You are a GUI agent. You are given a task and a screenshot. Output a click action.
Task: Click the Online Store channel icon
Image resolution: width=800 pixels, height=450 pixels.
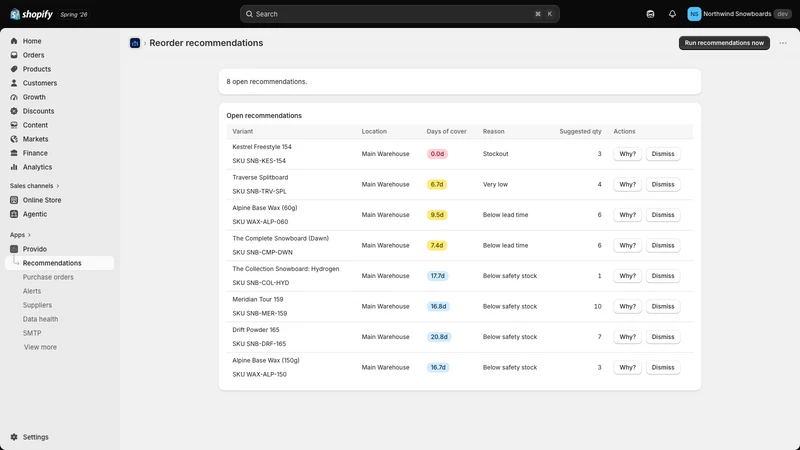pyautogui.click(x=14, y=200)
